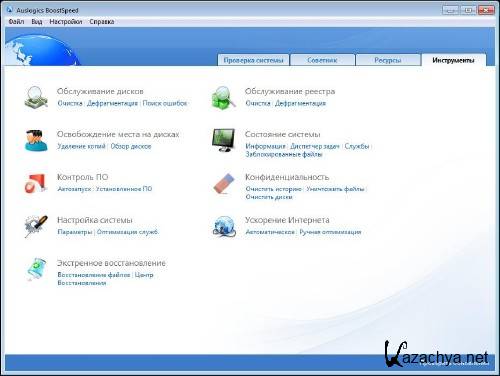
Task: Click the Free Up Disk Space person icon
Action: click(36, 140)
